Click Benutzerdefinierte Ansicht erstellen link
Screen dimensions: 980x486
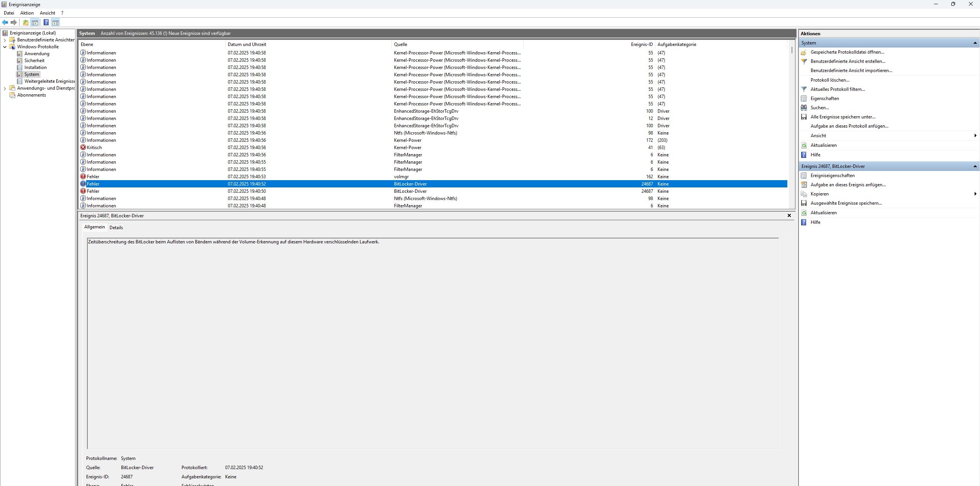847,61
